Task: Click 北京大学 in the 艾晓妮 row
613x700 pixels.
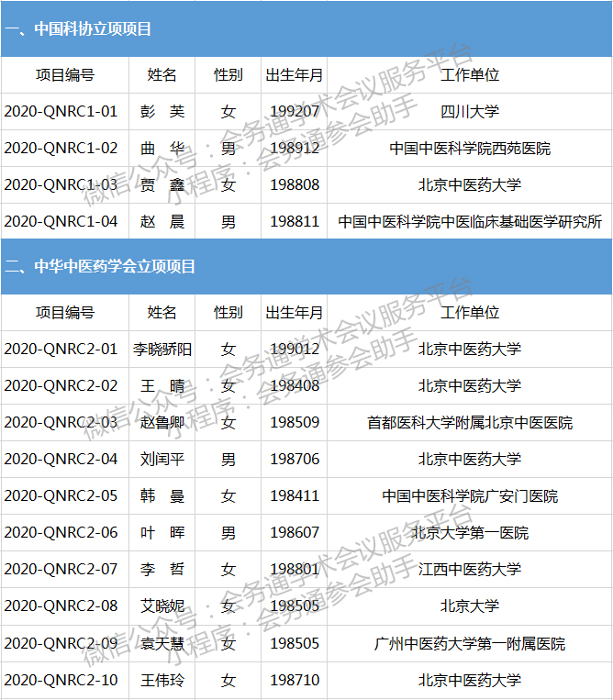Action: pyautogui.click(x=470, y=606)
